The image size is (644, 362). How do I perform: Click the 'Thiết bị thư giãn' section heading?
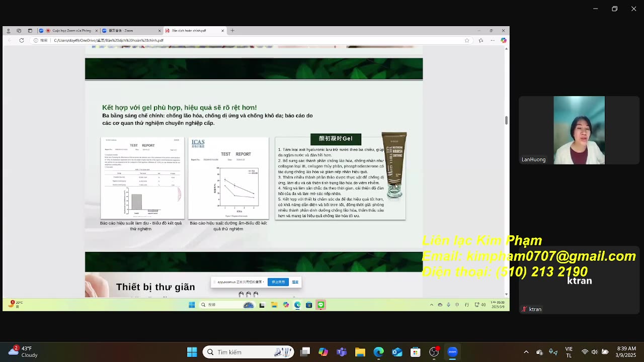click(x=155, y=287)
